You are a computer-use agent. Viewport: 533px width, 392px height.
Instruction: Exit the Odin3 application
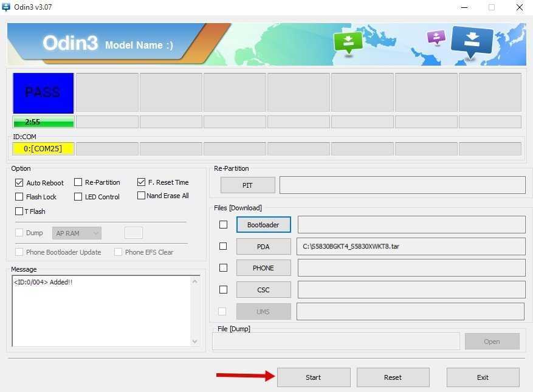(483, 377)
